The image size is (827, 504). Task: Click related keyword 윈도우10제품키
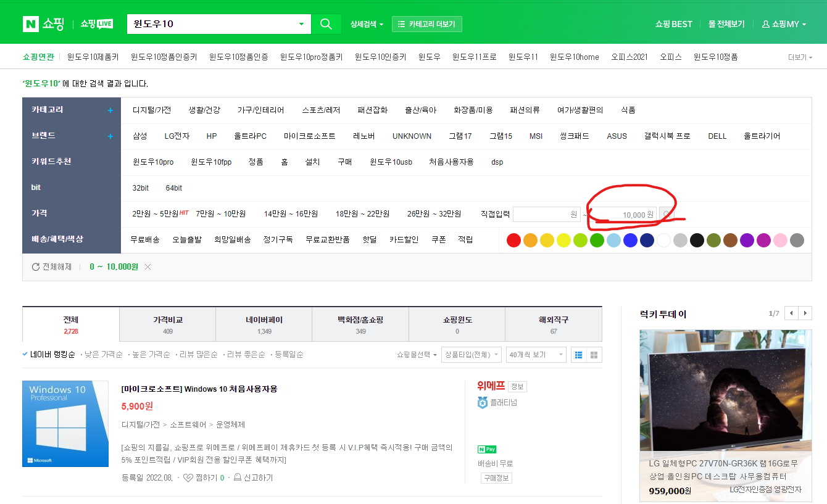point(93,57)
